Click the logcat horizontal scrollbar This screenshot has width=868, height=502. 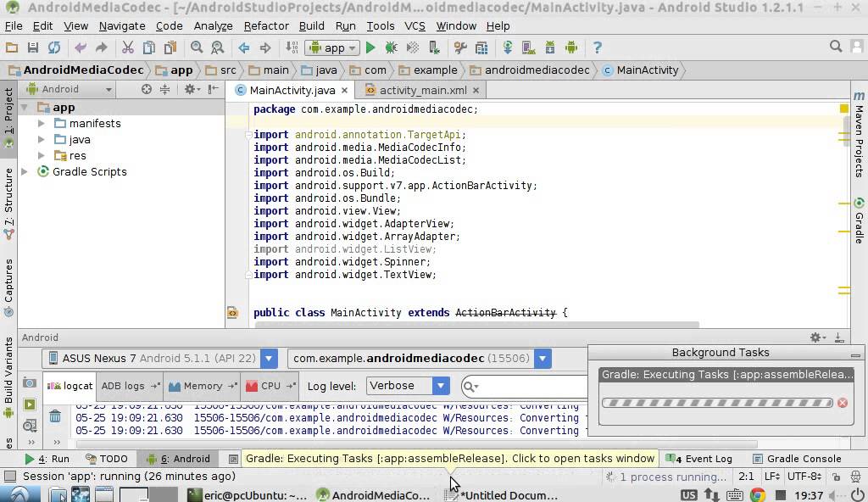point(416,444)
